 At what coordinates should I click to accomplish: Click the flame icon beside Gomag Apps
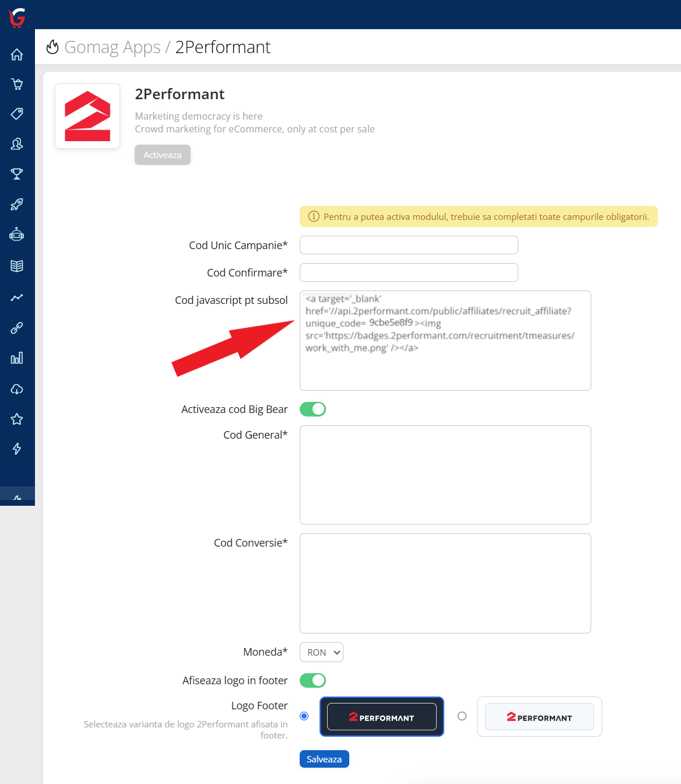pos(52,47)
